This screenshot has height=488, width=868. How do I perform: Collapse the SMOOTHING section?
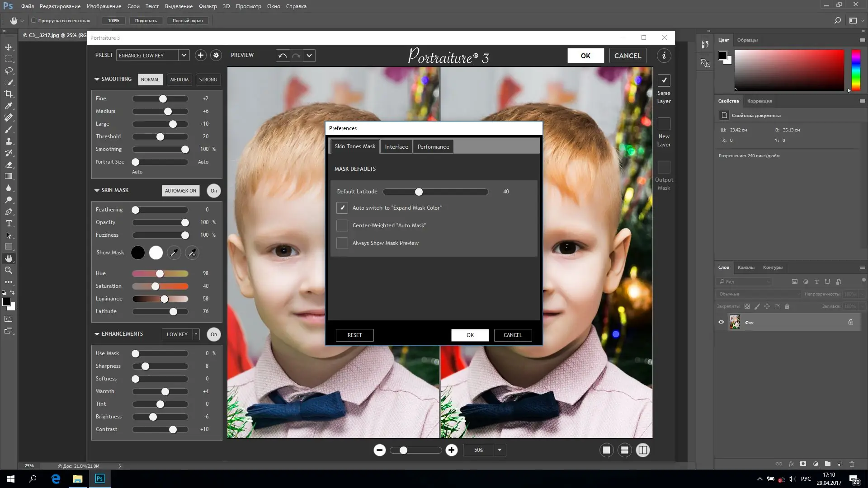pos(96,79)
